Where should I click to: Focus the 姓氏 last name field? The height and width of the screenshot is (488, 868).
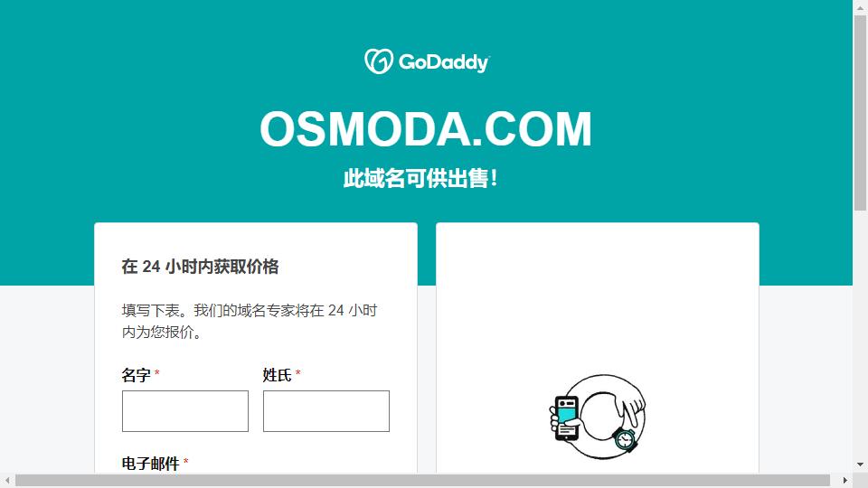[x=326, y=411]
